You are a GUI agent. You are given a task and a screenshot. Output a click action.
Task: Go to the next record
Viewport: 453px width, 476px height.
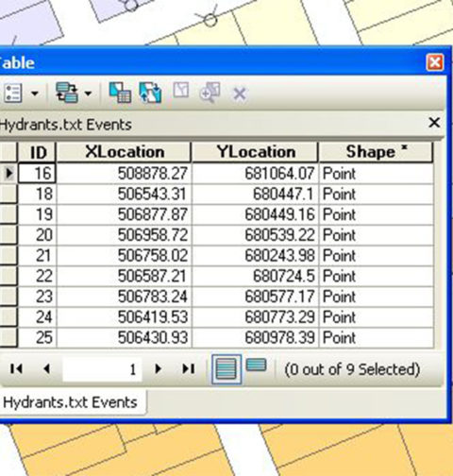coord(158,368)
